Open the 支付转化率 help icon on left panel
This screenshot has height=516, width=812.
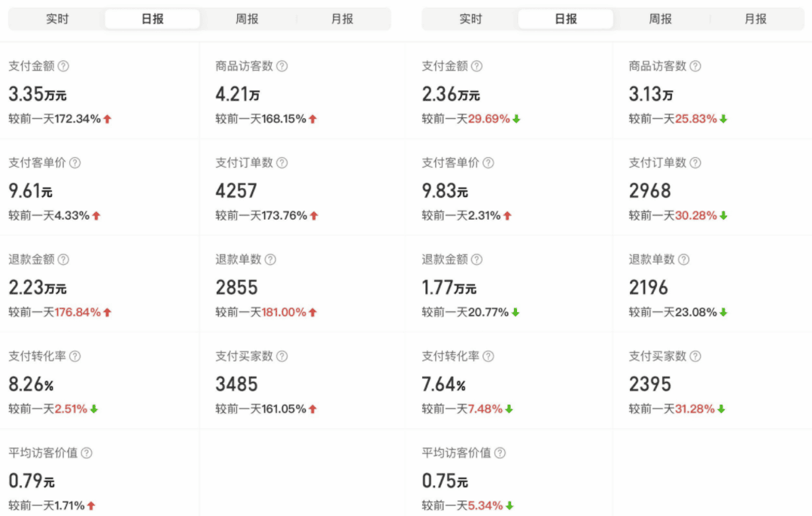74,355
